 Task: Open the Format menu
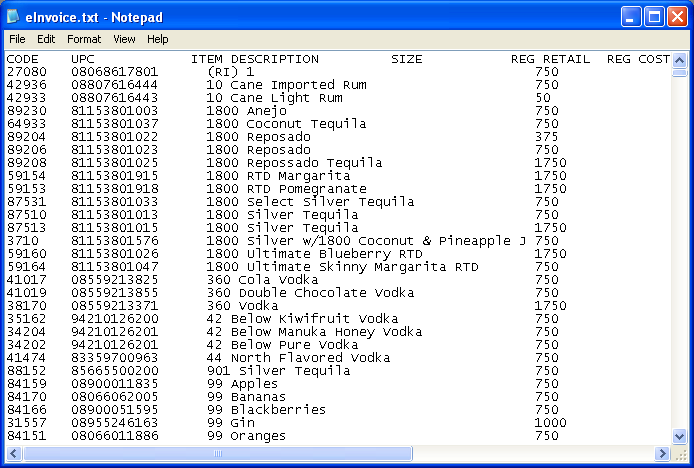(x=84, y=39)
